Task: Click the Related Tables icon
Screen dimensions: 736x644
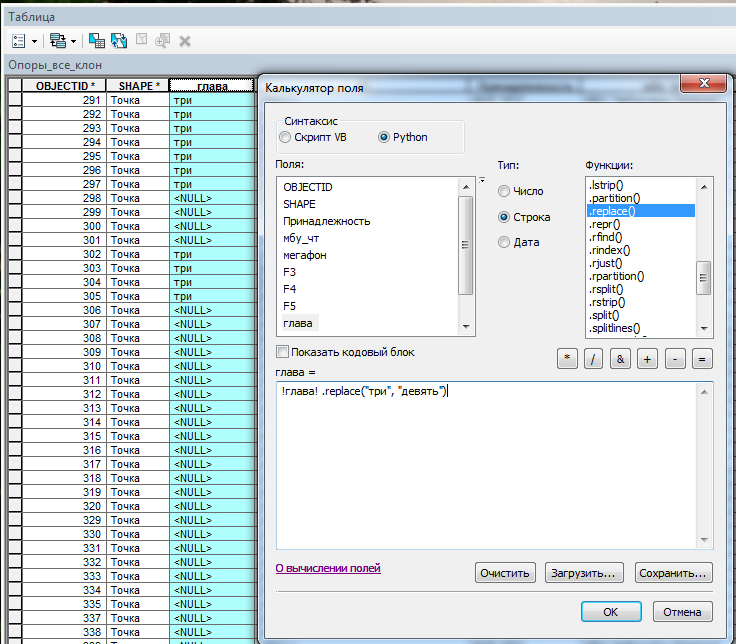Action: 57,41
